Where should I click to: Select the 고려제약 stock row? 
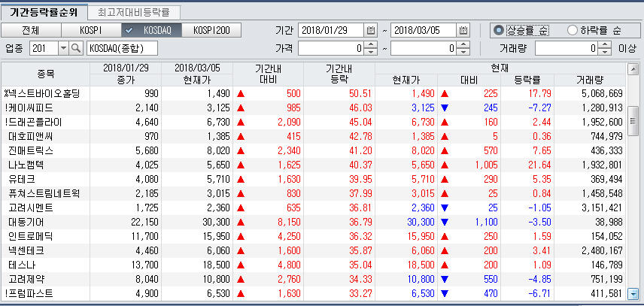coord(314,280)
